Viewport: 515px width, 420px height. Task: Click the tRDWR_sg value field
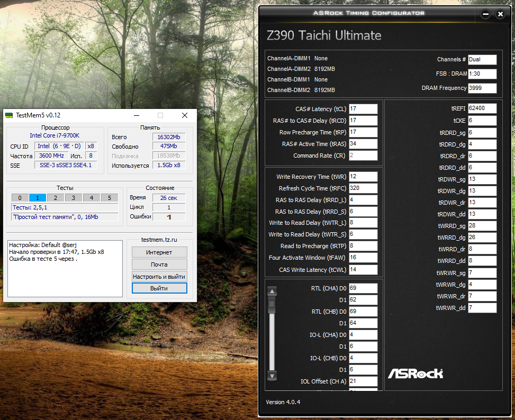[482, 179]
